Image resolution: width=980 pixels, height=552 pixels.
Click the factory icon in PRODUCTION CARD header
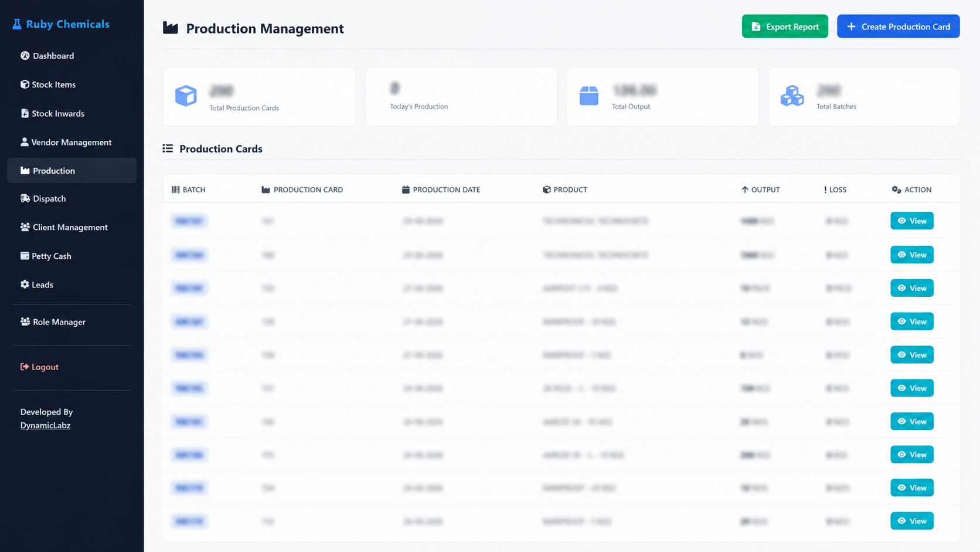tap(266, 189)
